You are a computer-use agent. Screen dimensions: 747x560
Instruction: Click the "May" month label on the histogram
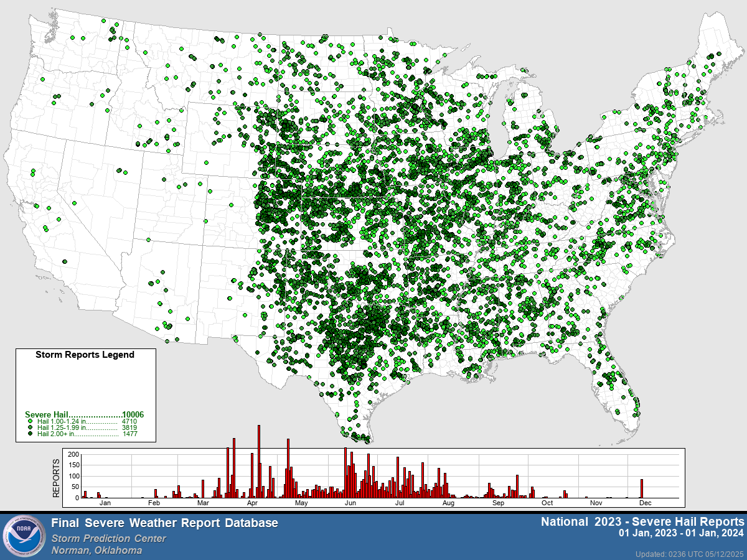(x=302, y=502)
